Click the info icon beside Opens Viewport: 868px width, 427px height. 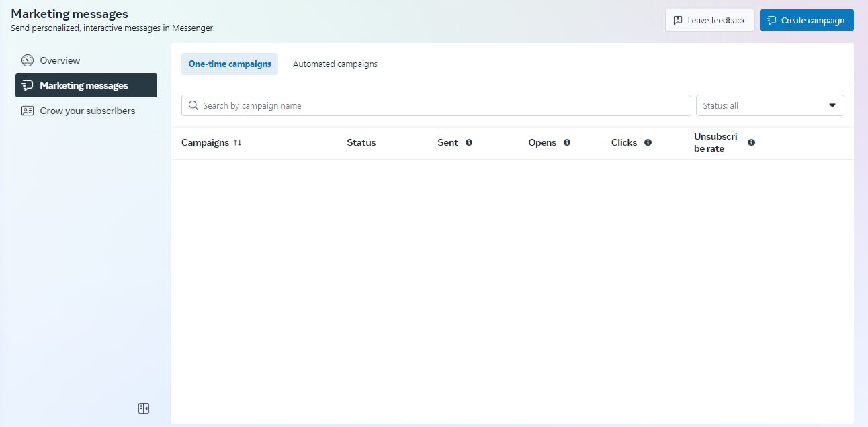click(x=567, y=142)
